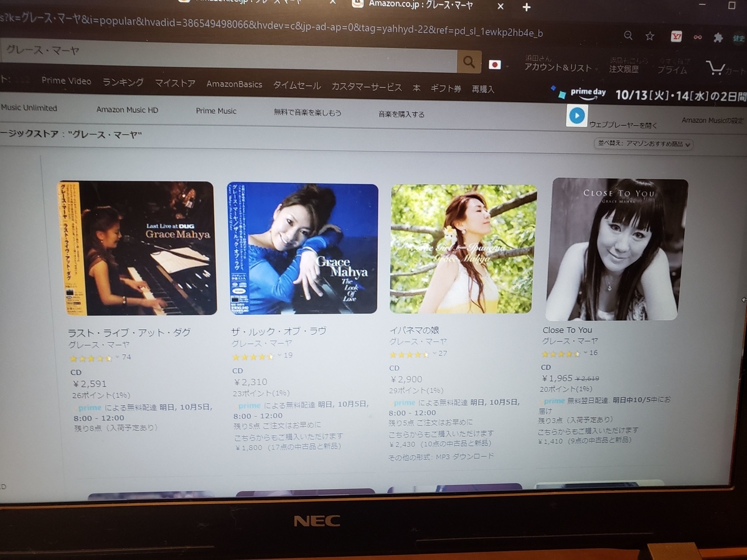Viewport: 747px width, 560px height.
Task: Select 音楽を購入する tab
Action: [402, 114]
